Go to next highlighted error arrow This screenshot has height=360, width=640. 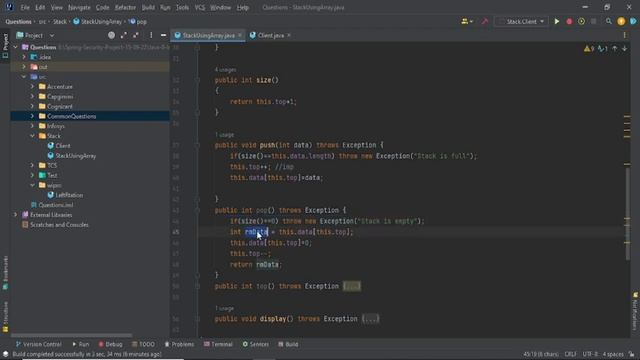624,49
